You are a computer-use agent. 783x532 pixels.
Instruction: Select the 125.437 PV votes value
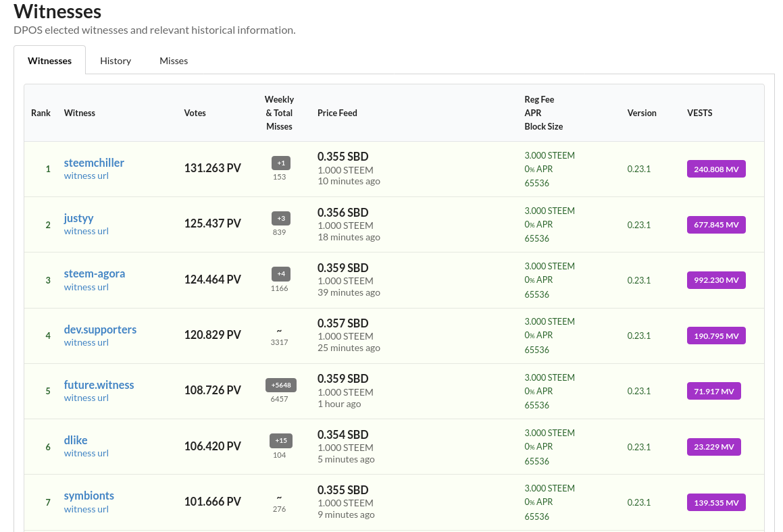point(212,223)
